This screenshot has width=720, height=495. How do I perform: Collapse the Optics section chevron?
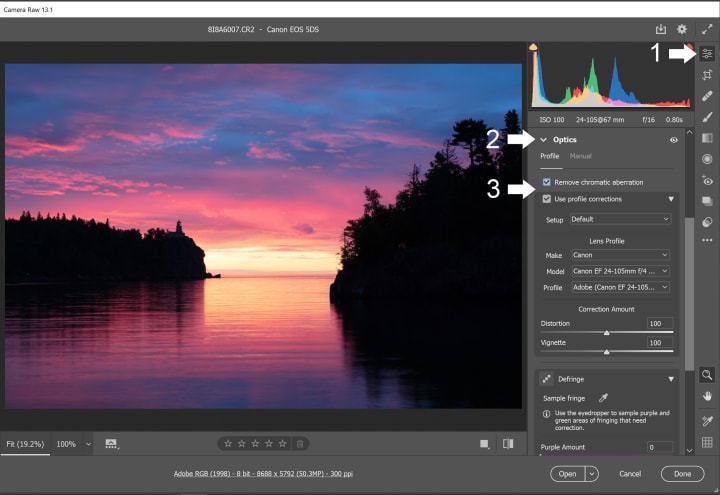544,140
